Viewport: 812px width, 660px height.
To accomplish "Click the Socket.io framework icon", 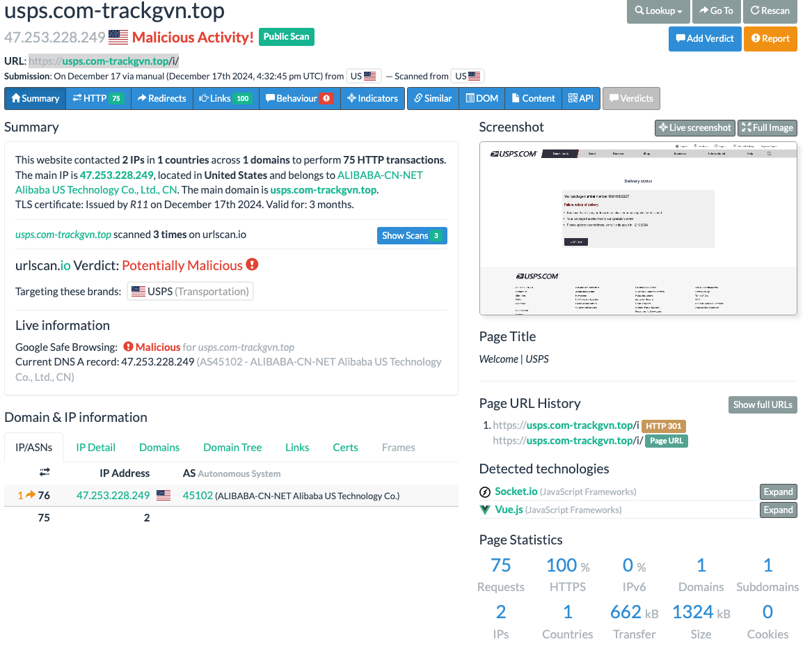I will pyautogui.click(x=484, y=492).
